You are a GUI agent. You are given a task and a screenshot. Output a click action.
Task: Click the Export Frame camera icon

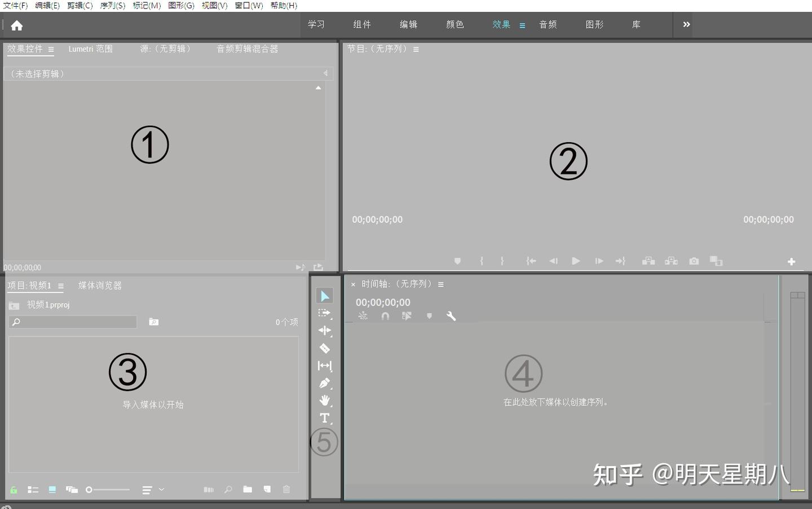coord(694,261)
